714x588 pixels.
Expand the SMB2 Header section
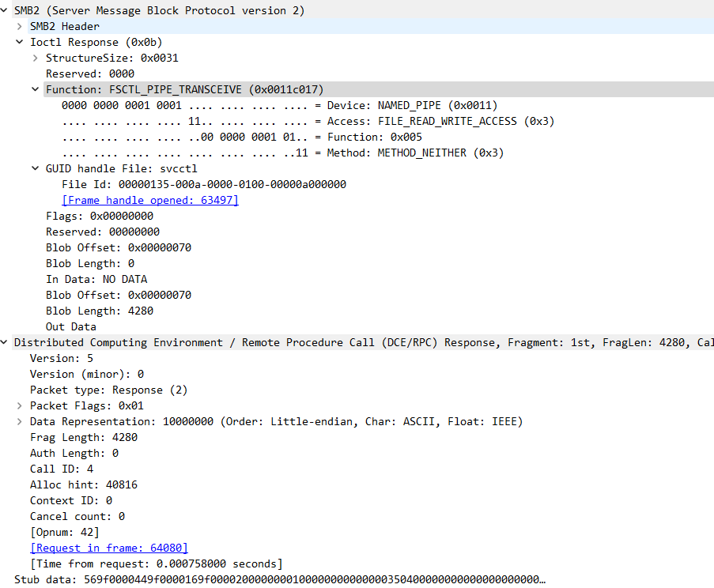coord(19,26)
